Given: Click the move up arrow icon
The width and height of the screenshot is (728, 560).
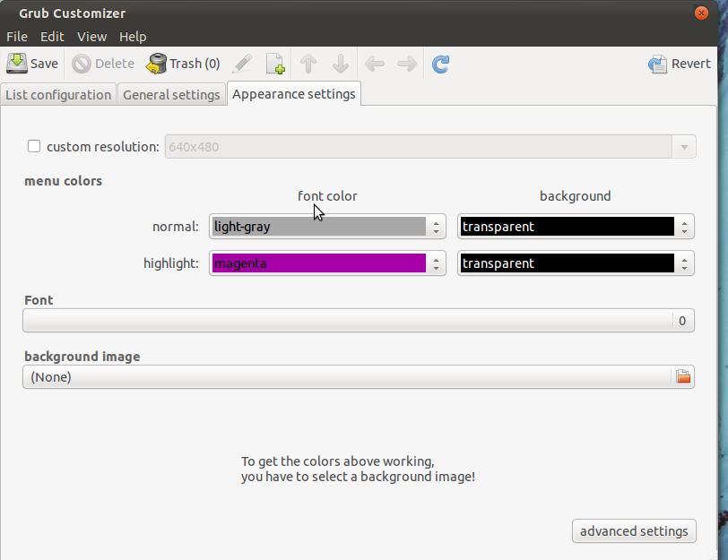Looking at the screenshot, I should click(308, 64).
